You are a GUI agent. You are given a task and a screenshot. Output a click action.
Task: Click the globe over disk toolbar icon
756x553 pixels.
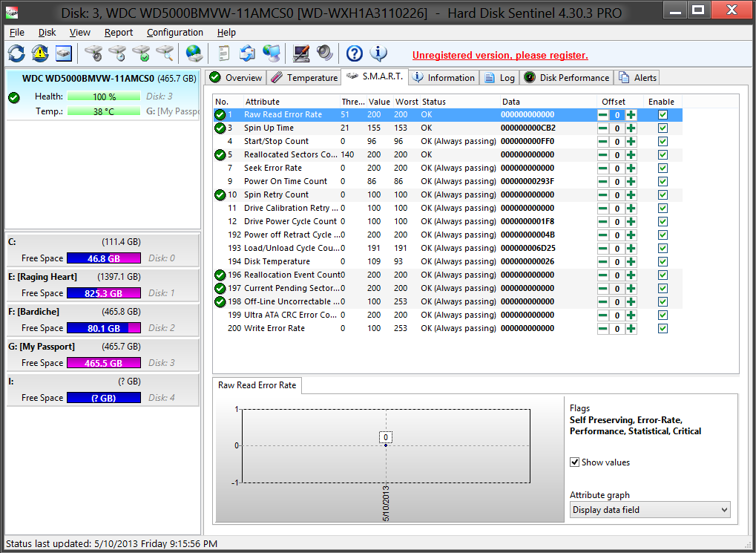(x=194, y=53)
